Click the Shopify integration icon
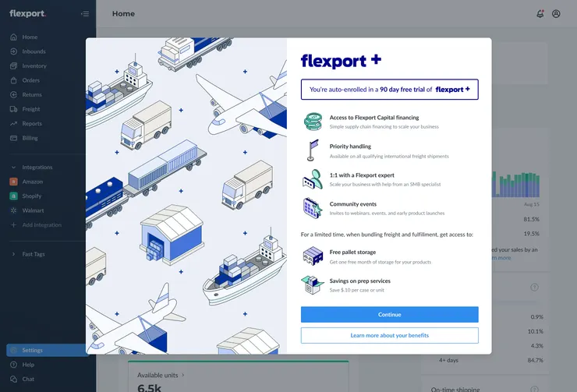This screenshot has width=577, height=392. (x=13, y=196)
